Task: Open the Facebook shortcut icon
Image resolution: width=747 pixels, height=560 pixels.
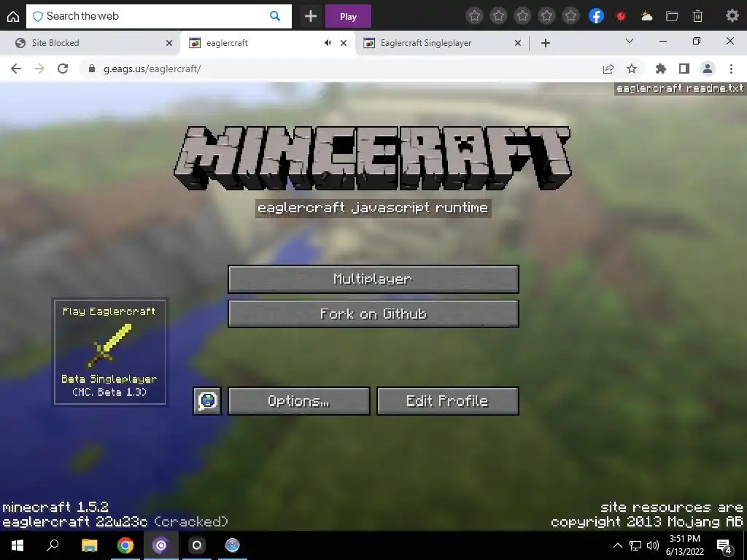Action: point(596,16)
